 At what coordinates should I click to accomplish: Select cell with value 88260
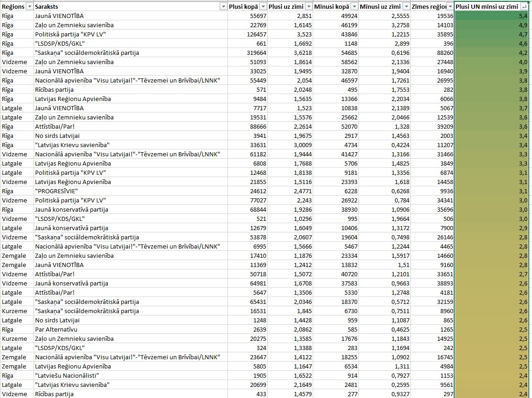pos(432,53)
